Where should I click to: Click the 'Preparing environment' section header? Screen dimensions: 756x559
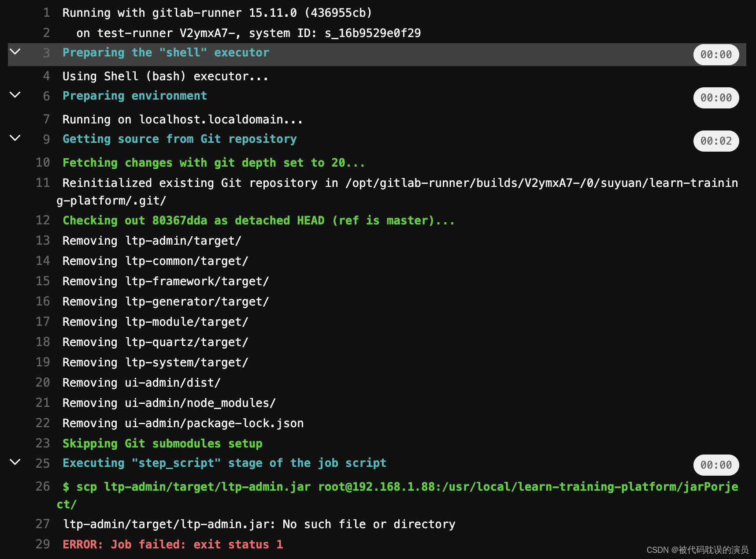[135, 96]
